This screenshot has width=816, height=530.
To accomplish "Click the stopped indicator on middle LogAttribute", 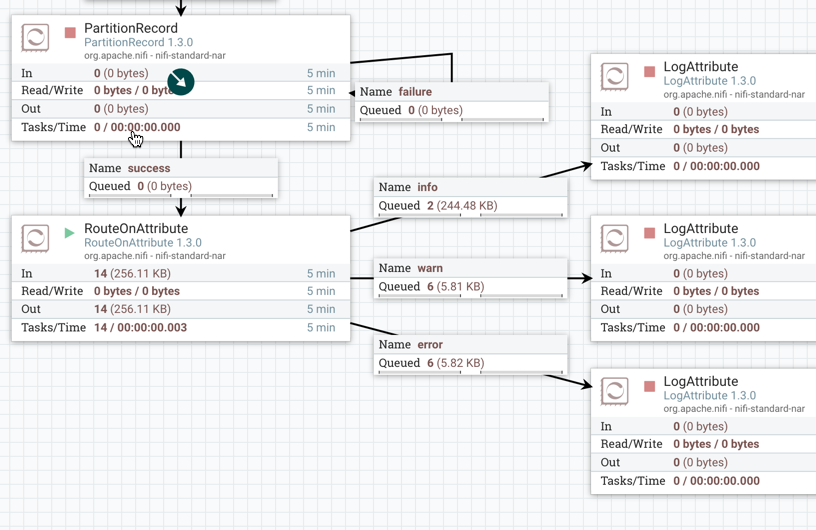I will [x=649, y=233].
